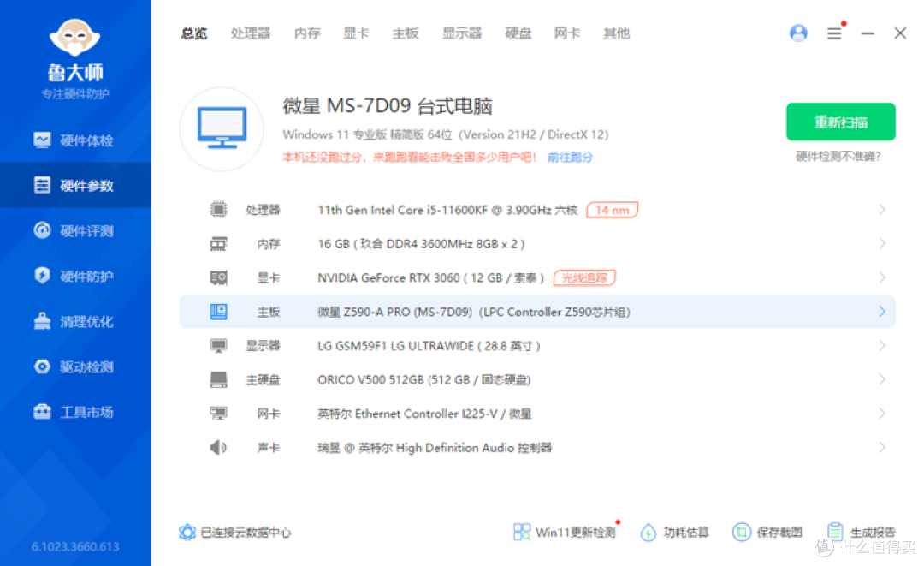Viewport: 924px width, 566px height.
Task: Click 生成报告 to generate report
Action: pos(862,533)
